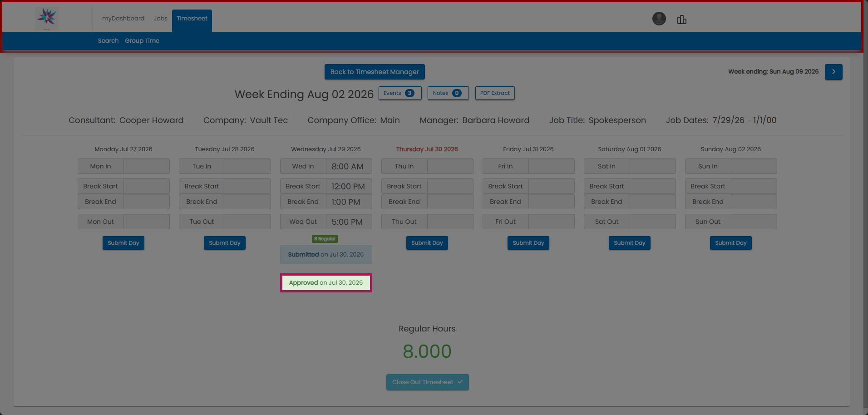Viewport: 868px width, 415px height.
Task: Open the user profile avatar icon
Action: click(659, 19)
